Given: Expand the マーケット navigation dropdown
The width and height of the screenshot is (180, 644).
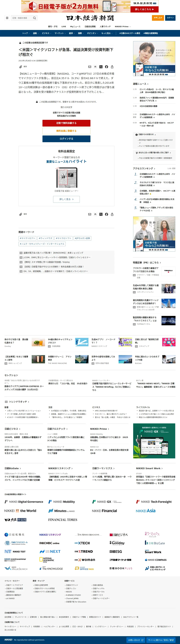Looking at the screenshot, I should point(60,33).
